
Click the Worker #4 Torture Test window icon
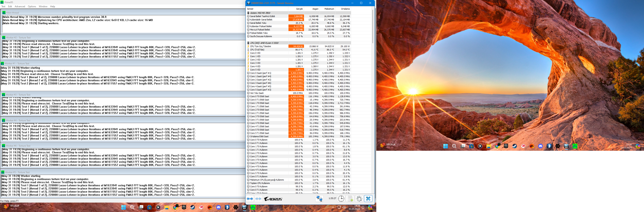[4, 120]
